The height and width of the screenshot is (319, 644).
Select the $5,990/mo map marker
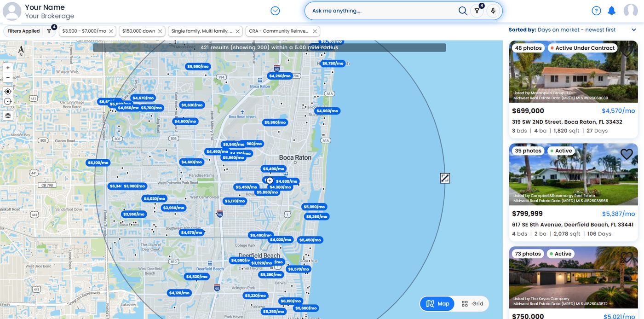pyautogui.click(x=314, y=207)
